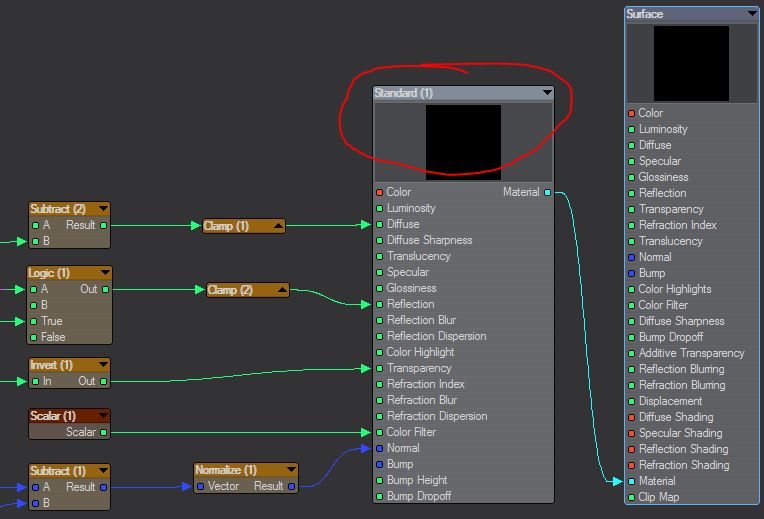This screenshot has width=764, height=519.
Task: Click the Out port of Logic (1) node
Action: [105, 289]
